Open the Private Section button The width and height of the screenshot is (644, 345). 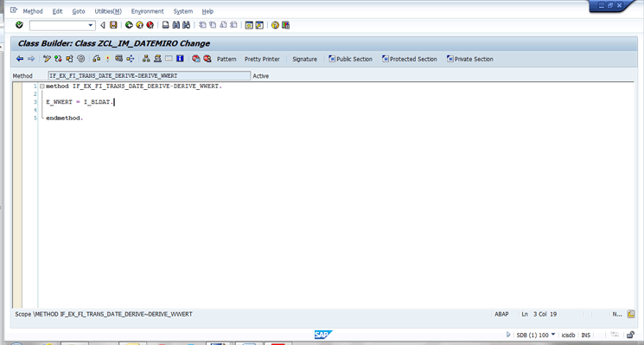[x=470, y=59]
